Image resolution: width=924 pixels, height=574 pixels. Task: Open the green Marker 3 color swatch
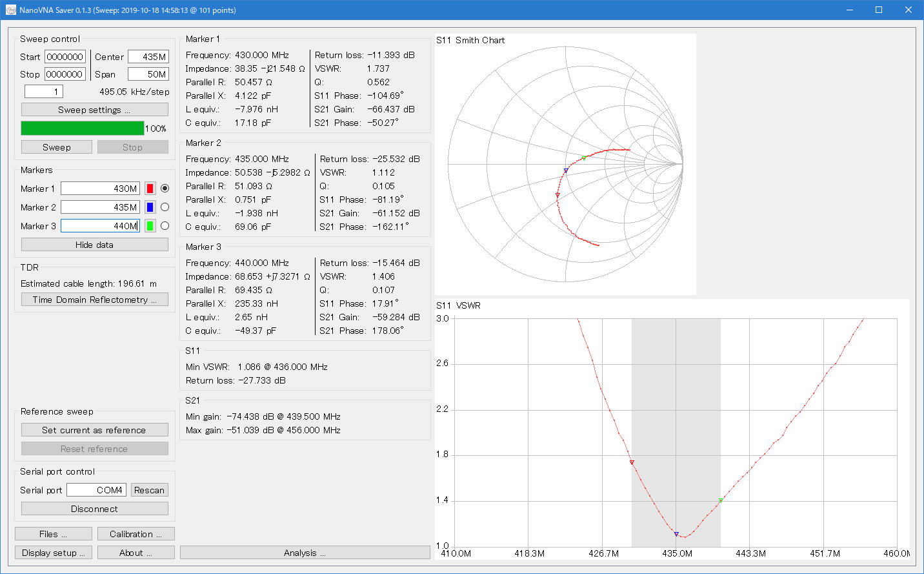click(150, 226)
